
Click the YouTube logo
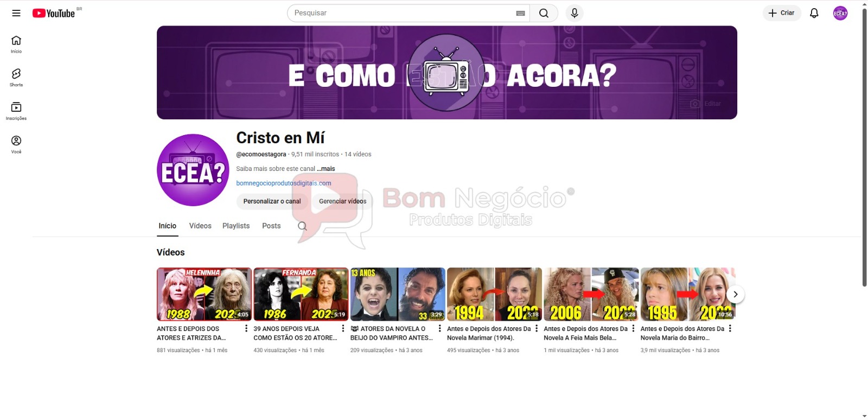[x=54, y=13]
